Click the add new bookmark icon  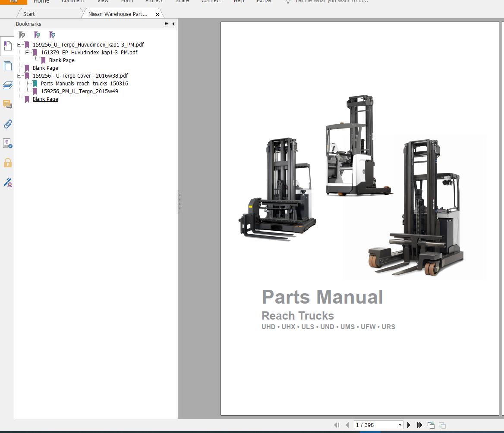[38, 35]
